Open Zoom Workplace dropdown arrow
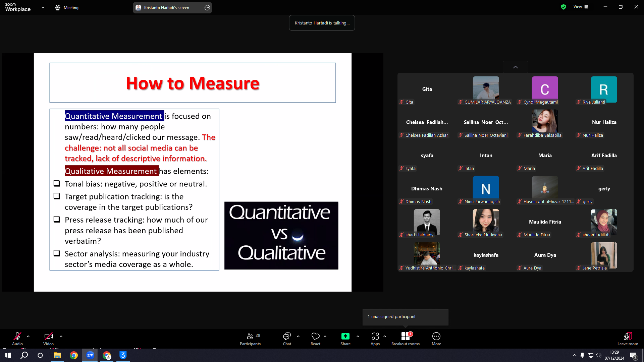 point(43,7)
